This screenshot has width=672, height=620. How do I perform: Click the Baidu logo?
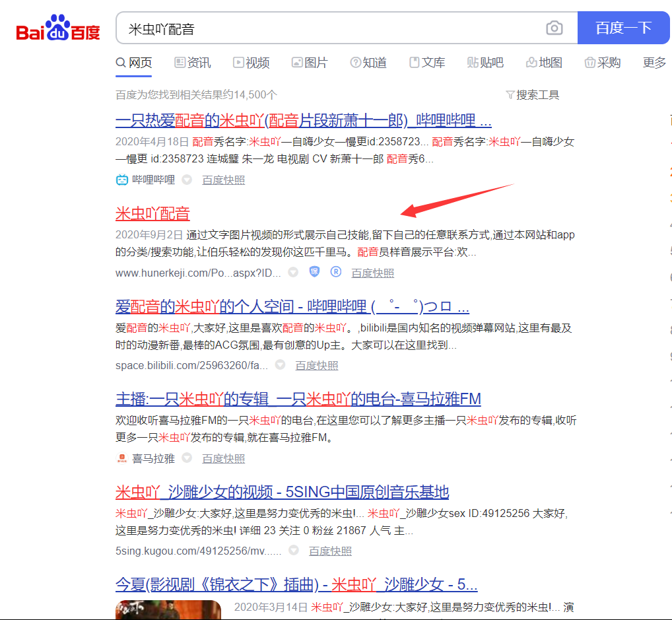(x=58, y=28)
